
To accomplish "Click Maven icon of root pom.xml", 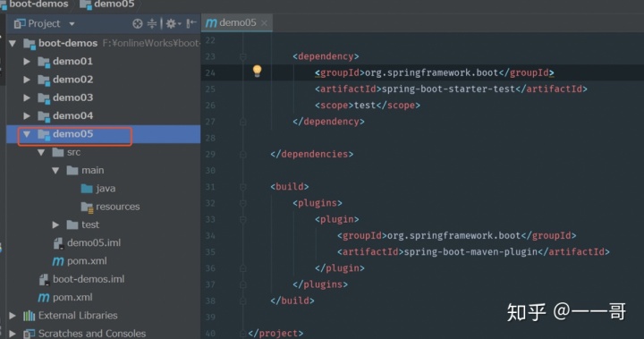I will [44, 298].
